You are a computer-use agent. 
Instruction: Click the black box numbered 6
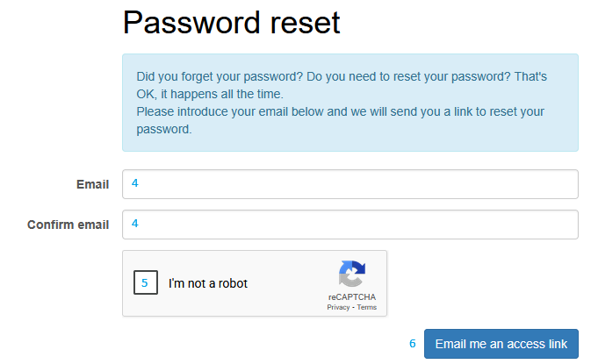click(x=407, y=343)
